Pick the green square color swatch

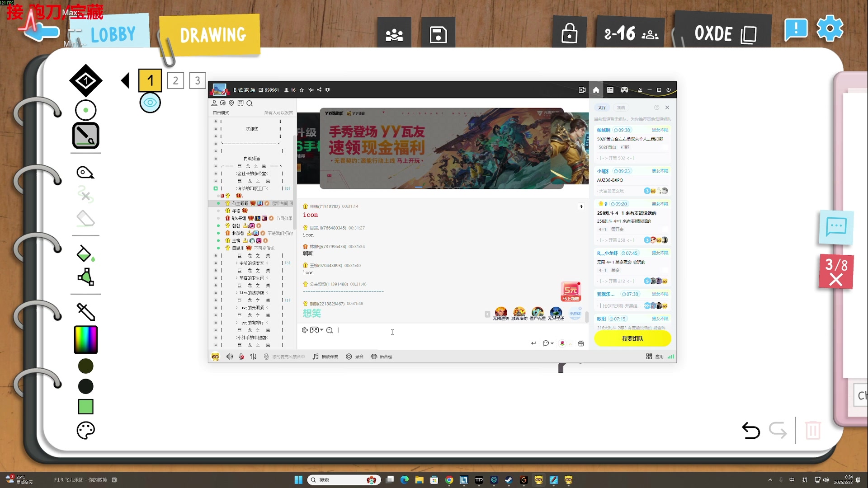click(x=85, y=407)
